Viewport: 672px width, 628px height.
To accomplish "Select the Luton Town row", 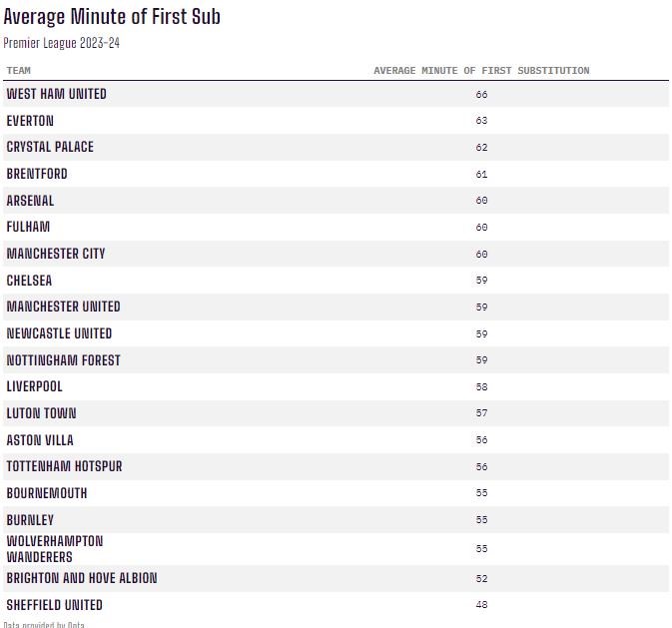I will 41,413.
